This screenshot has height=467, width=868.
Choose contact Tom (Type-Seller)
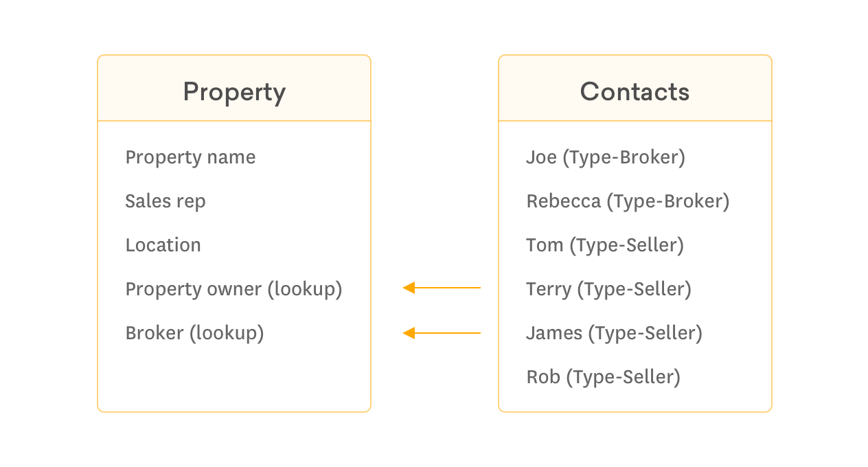605,245
